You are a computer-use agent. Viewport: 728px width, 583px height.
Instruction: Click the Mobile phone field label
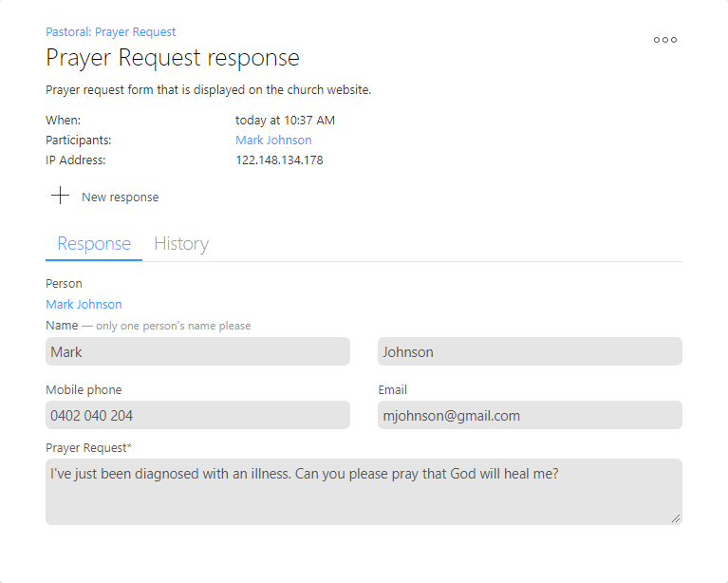(84, 390)
